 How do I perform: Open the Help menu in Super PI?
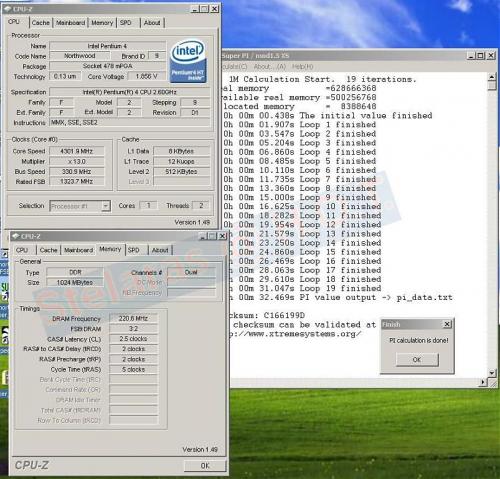coord(302,67)
